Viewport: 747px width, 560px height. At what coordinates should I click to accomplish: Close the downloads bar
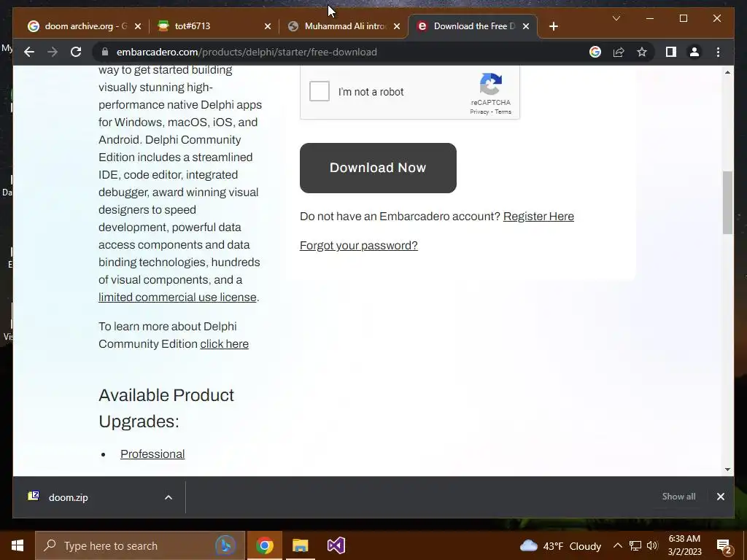[x=720, y=497]
